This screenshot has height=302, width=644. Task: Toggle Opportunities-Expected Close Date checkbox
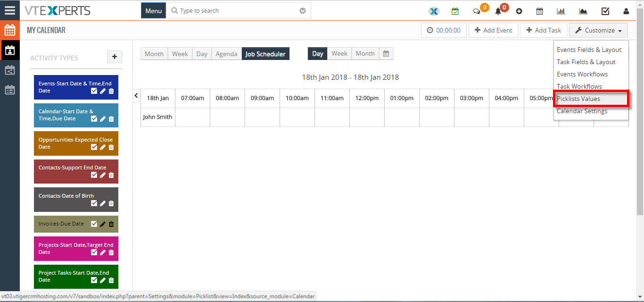[x=94, y=147]
